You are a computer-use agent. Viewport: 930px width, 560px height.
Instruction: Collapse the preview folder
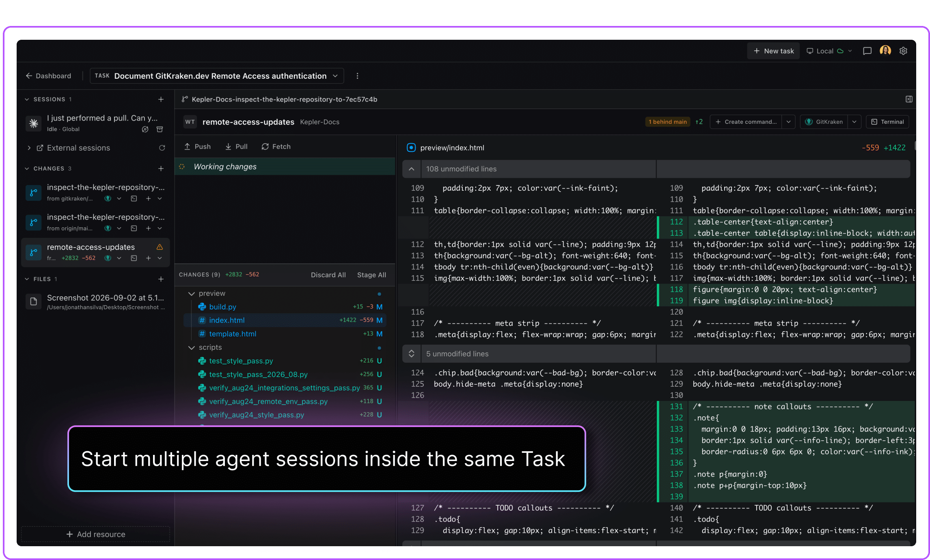click(192, 293)
